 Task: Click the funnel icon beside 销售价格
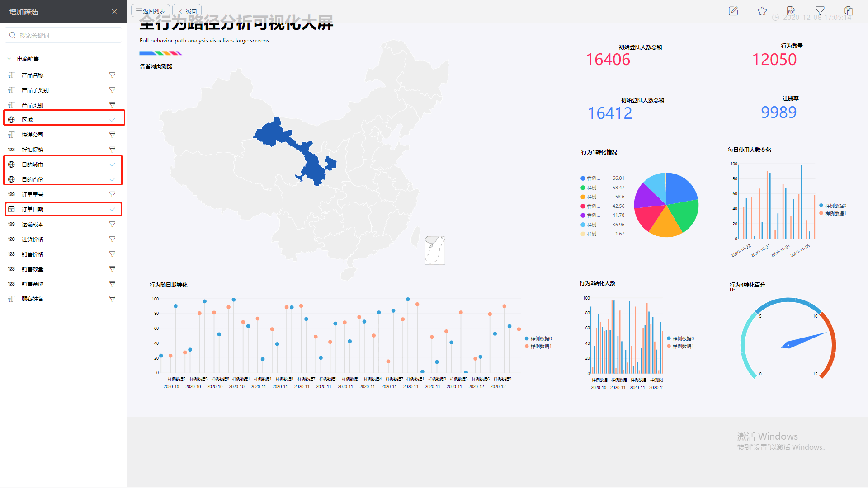tap(112, 254)
